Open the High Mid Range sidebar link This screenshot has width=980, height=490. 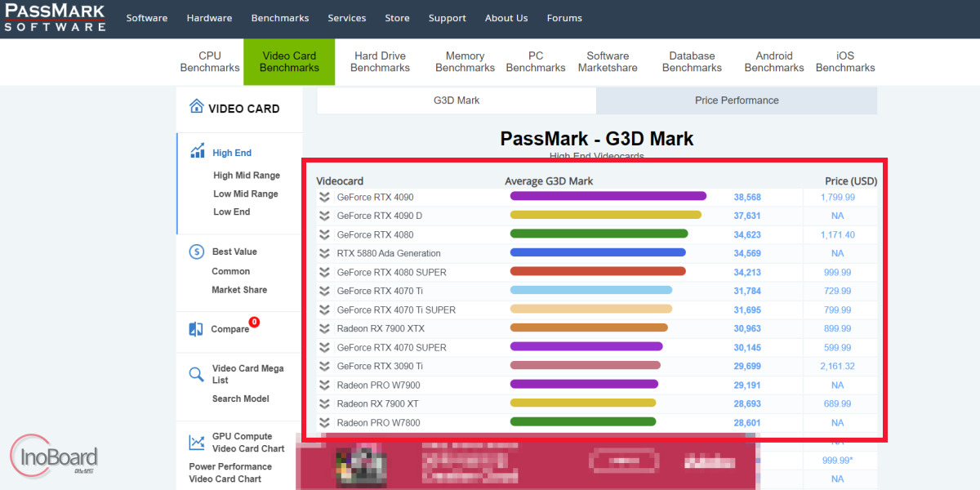247,176
